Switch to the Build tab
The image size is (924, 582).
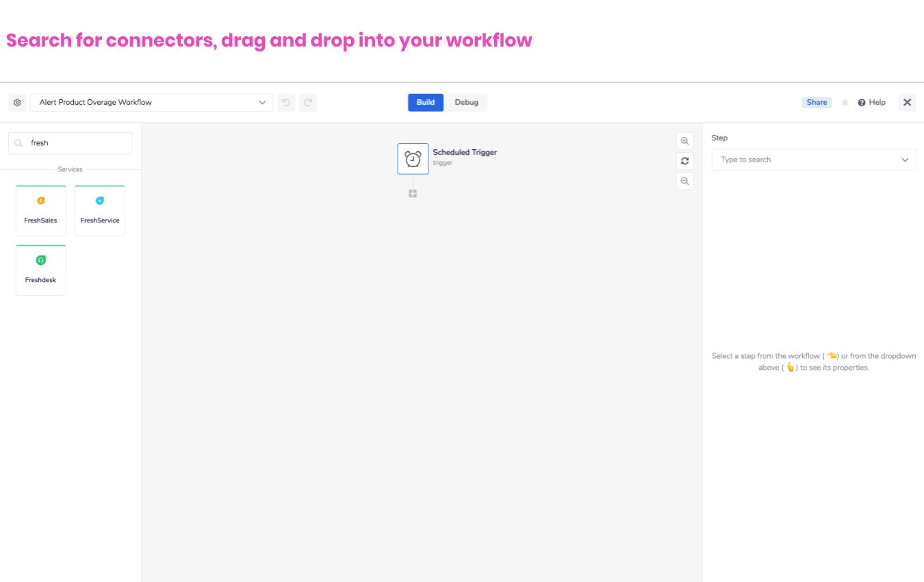[425, 103]
